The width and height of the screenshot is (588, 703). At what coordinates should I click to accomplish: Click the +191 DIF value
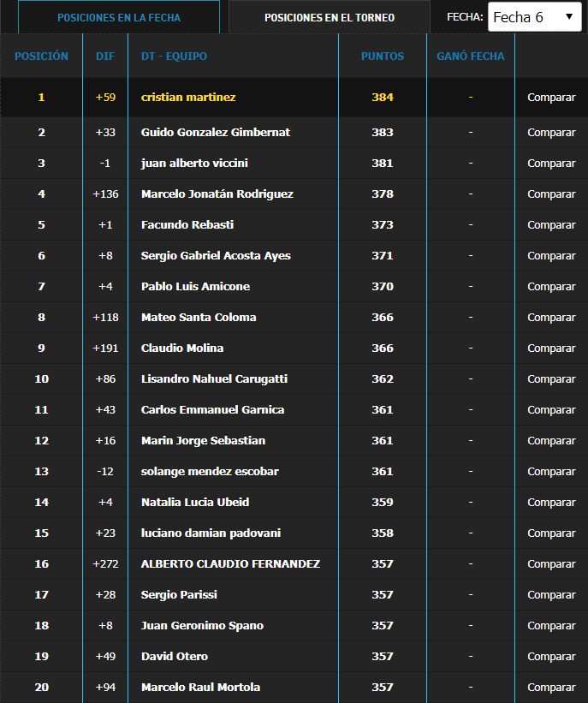tap(105, 348)
